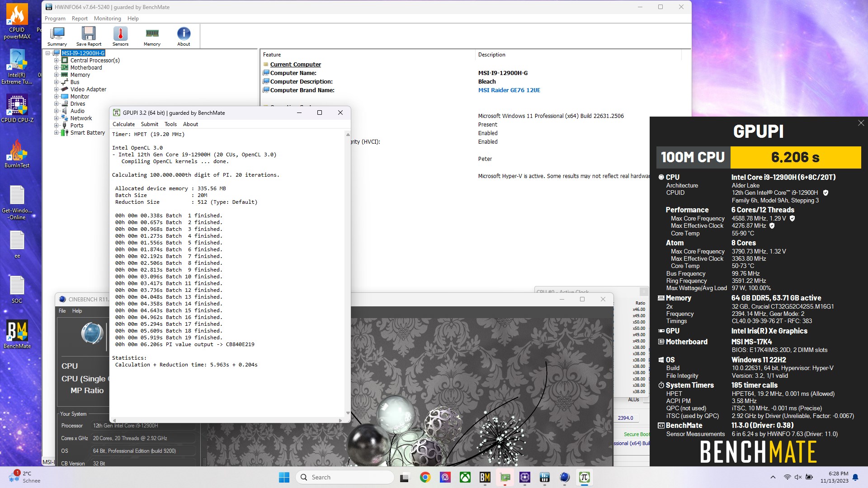The image size is (868, 488).
Task: Click GPUPI output vertical scrollbar
Action: (x=348, y=274)
